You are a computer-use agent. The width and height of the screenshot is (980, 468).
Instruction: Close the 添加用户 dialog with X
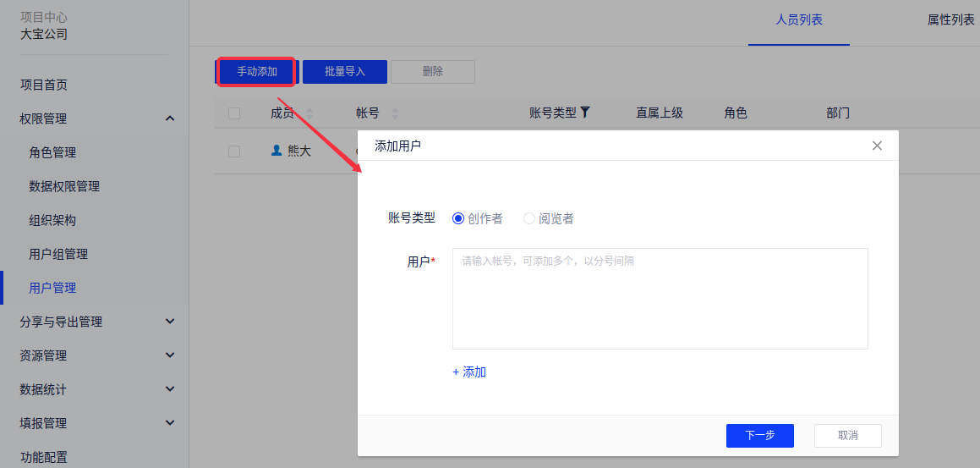click(x=877, y=146)
